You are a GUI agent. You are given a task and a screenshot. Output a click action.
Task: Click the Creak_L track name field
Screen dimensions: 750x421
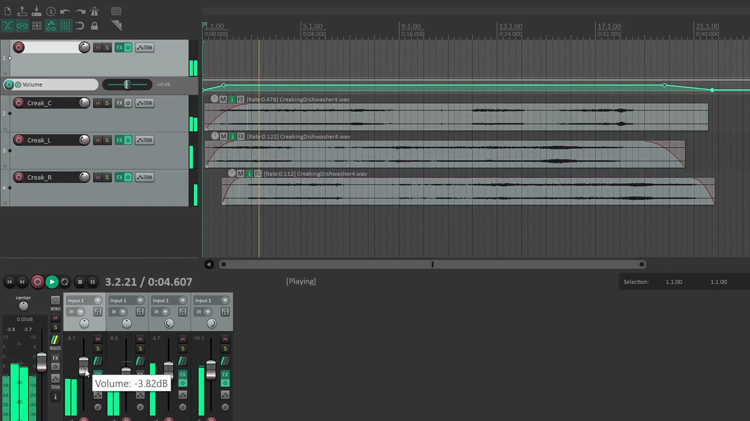(52, 140)
